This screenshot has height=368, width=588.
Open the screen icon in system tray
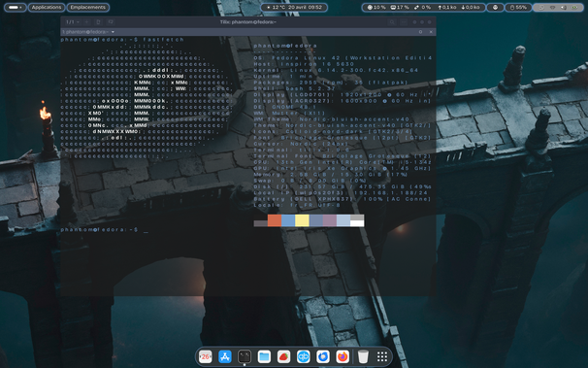[541, 7]
